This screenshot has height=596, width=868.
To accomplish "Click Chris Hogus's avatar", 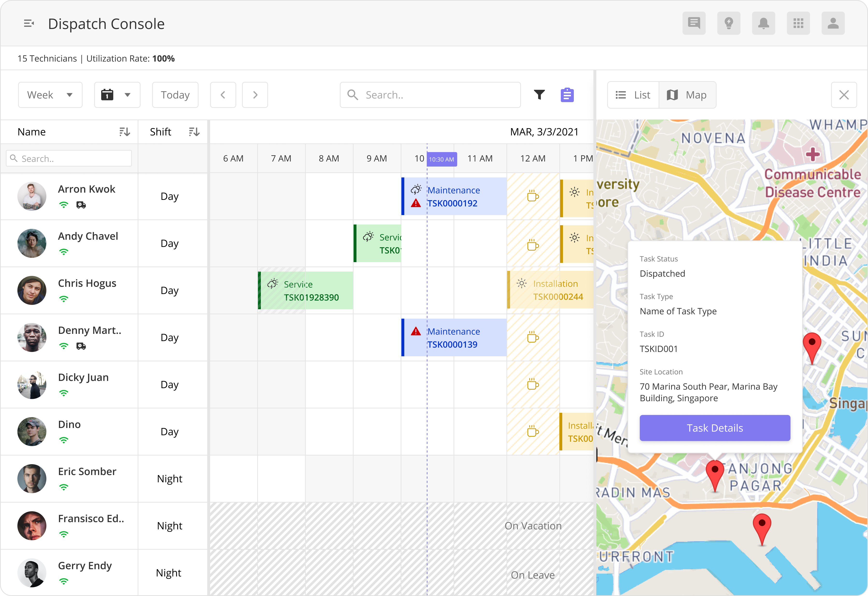I will [32, 291].
